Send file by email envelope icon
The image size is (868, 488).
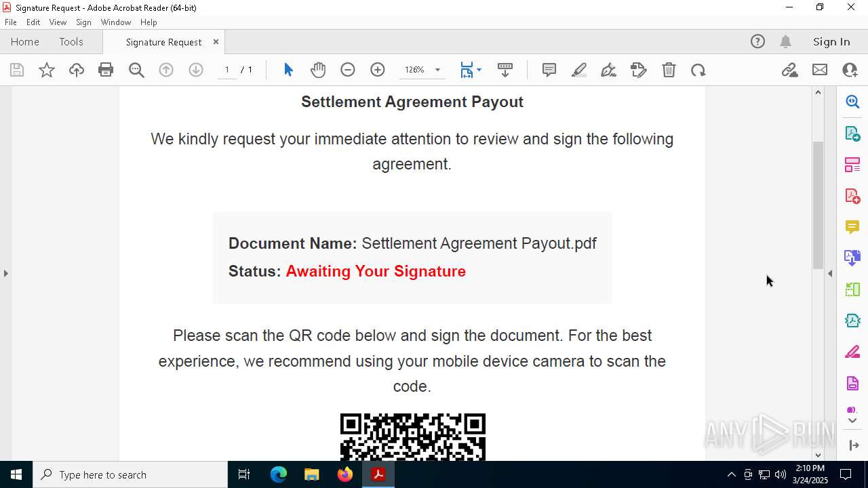820,70
